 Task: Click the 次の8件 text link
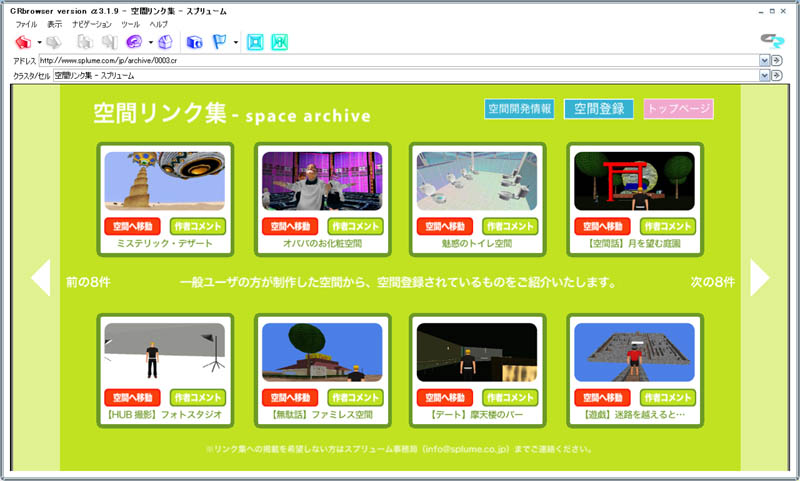click(x=713, y=282)
